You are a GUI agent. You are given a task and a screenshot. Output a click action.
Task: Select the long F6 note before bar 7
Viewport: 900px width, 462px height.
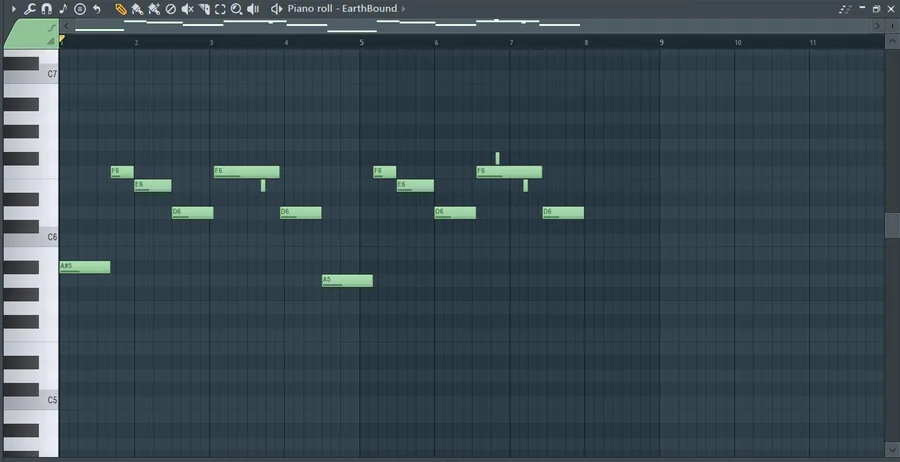(509, 172)
